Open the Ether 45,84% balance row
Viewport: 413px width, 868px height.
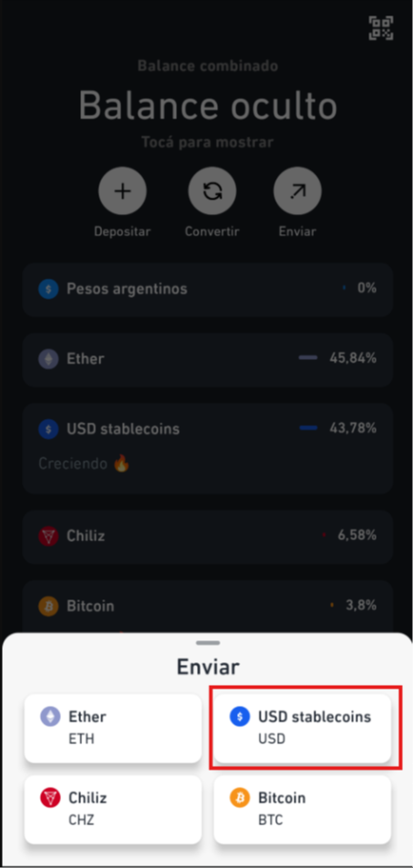click(x=208, y=360)
